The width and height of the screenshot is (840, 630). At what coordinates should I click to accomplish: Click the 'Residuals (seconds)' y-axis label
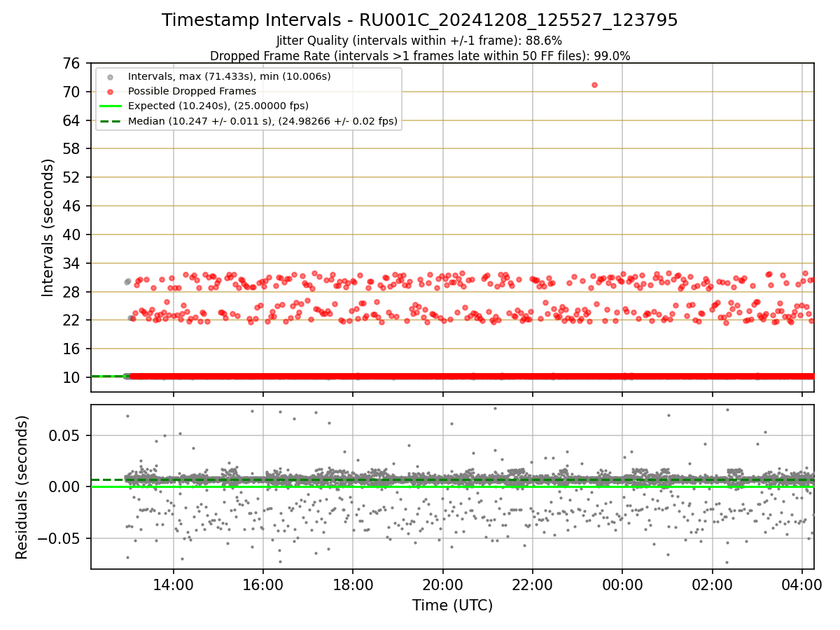(x=22, y=487)
